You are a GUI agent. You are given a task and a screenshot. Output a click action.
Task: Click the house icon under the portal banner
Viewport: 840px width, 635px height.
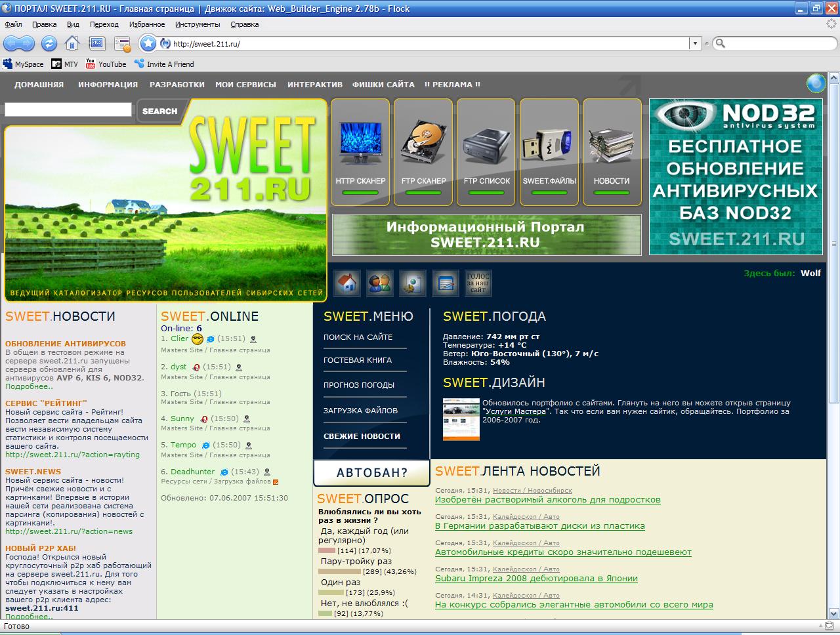[x=348, y=283]
